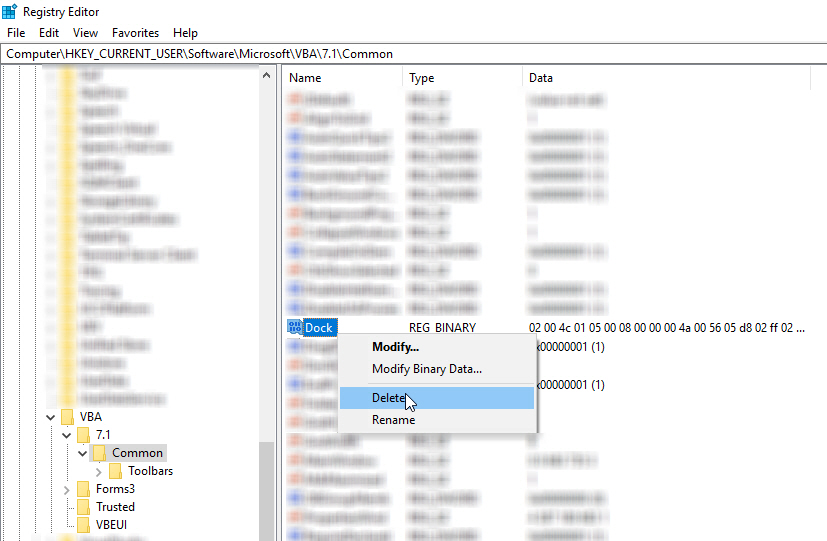Click the Forms3 folder icon
This screenshot has height=541, width=827.
[x=83, y=489]
